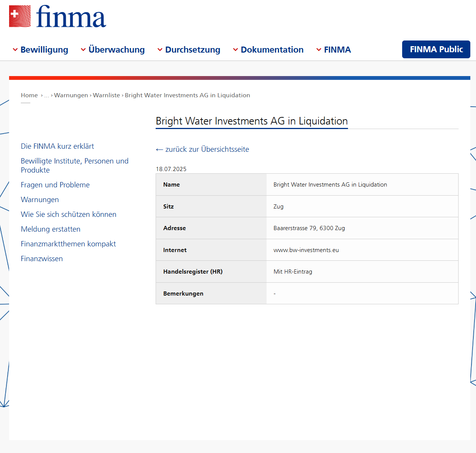Open Warnungen in the sidebar
Image resolution: width=476 pixels, height=453 pixels.
[40, 199]
